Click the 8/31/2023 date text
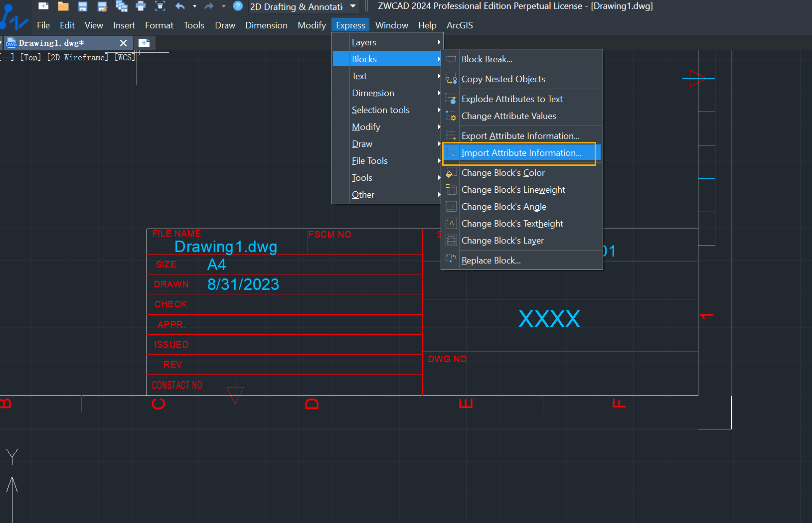The image size is (812, 523). pyautogui.click(x=243, y=284)
